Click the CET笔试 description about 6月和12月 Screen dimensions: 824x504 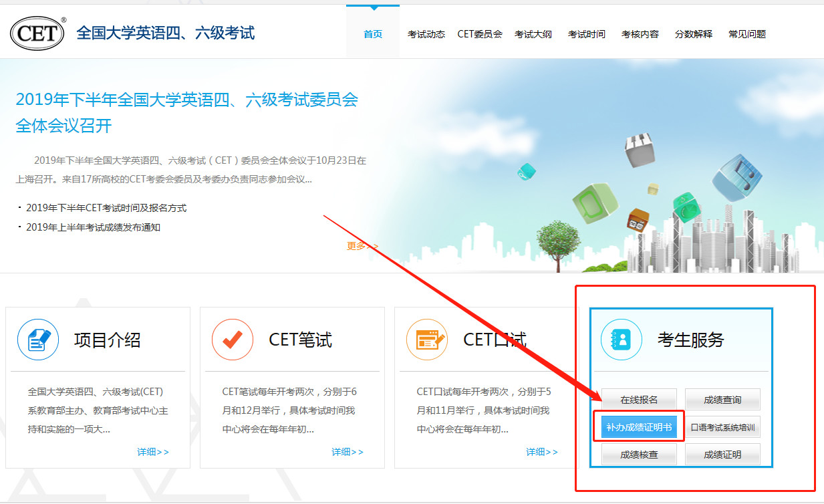(289, 410)
